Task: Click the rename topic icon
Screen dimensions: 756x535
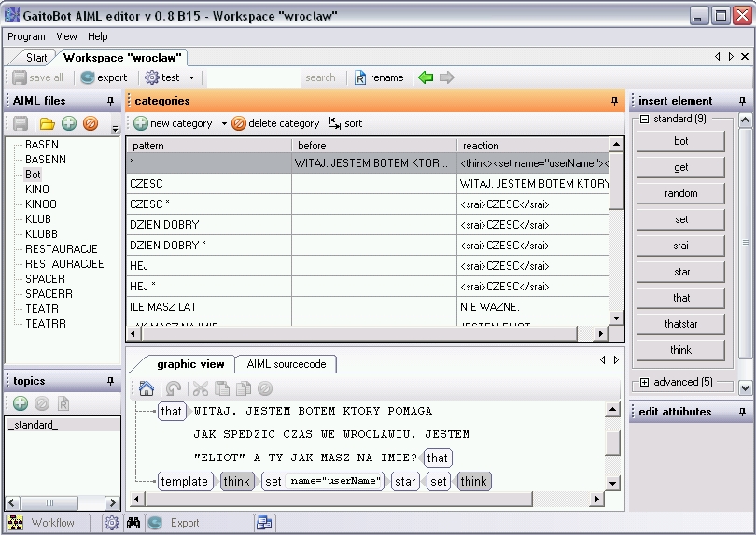Action: point(63,403)
